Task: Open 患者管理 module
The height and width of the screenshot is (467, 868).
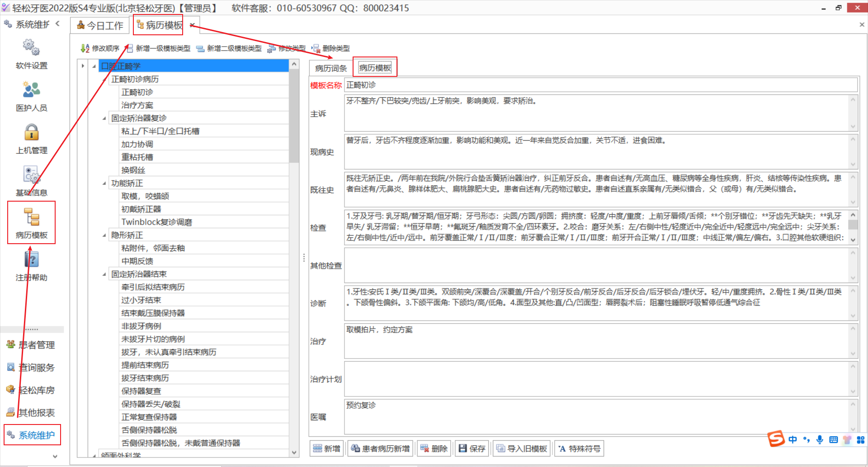Action: click(31, 345)
